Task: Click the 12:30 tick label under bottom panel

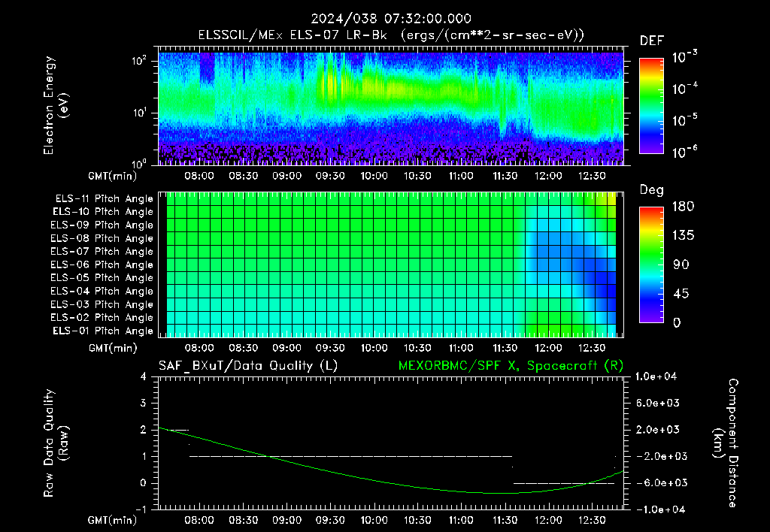Action: pos(591,520)
